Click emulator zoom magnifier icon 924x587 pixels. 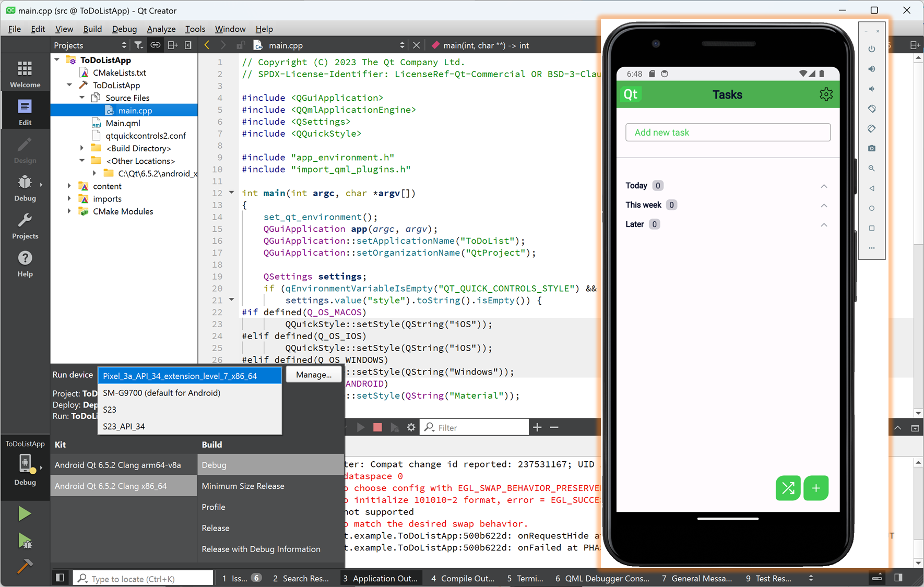tap(872, 168)
